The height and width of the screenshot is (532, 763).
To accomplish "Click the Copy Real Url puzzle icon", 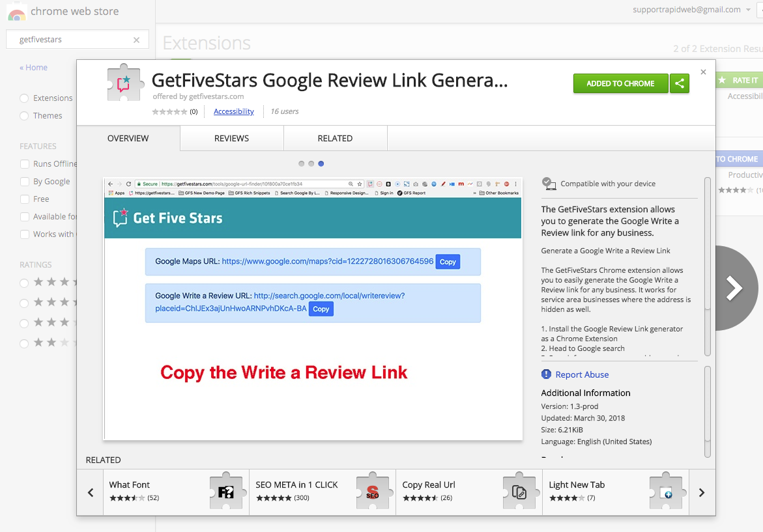I will pyautogui.click(x=520, y=491).
